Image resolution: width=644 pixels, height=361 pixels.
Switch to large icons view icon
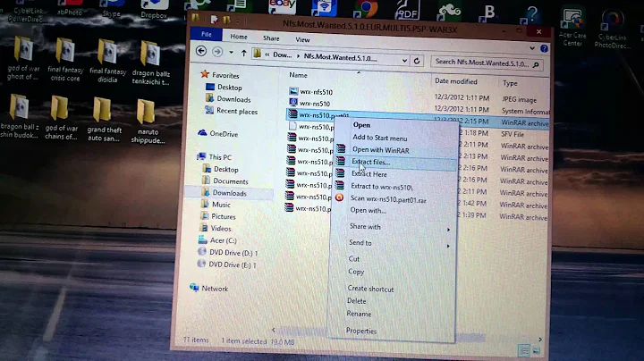(536, 351)
